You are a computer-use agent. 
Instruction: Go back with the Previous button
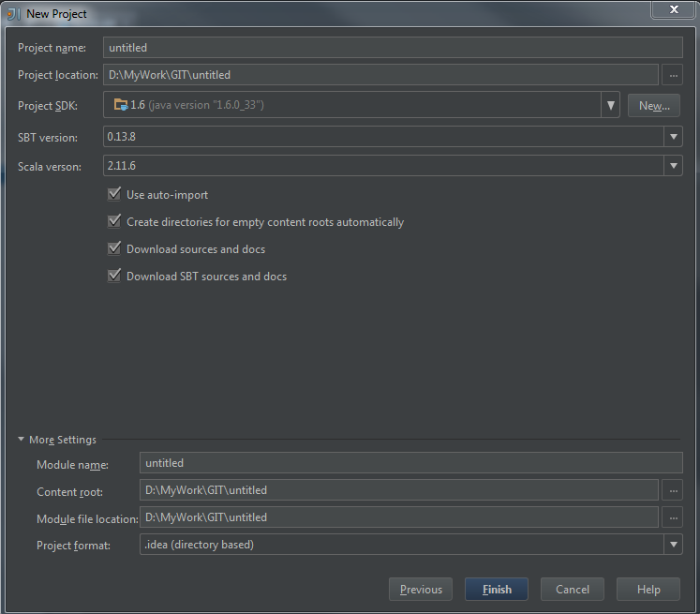[421, 590]
